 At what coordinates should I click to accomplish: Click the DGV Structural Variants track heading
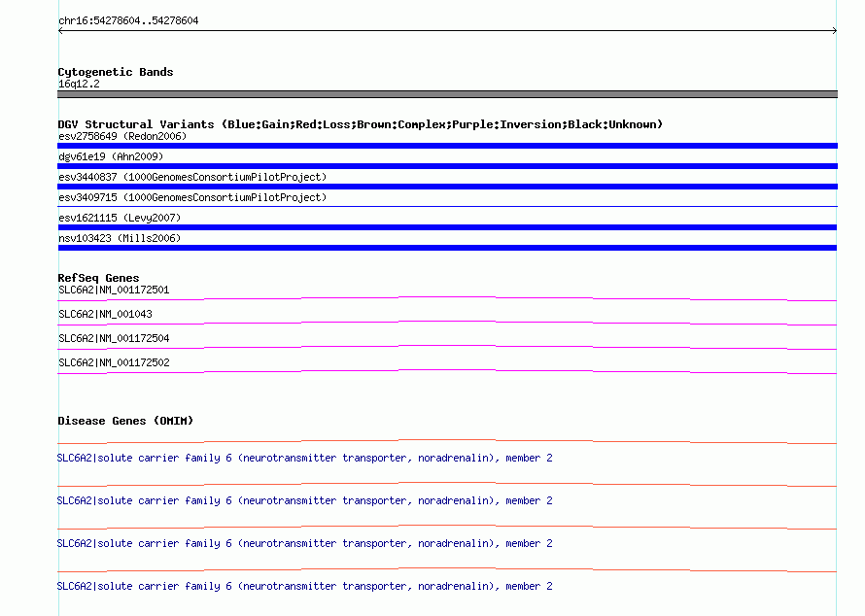click(361, 124)
